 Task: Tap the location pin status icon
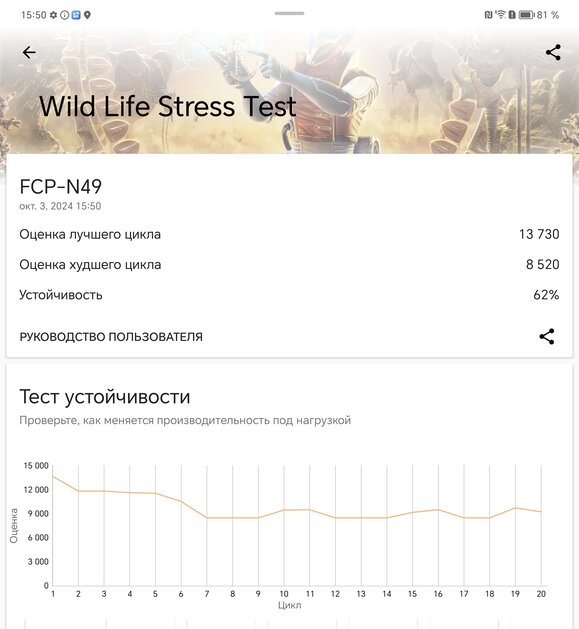point(87,15)
